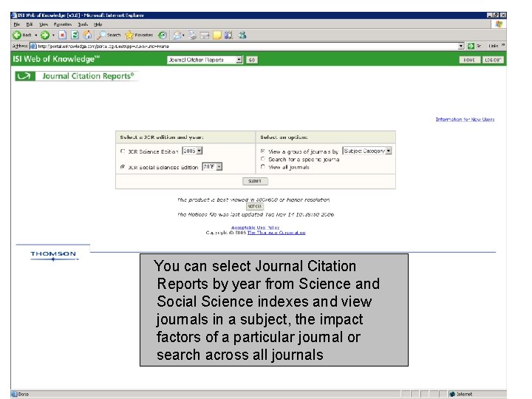
Task: Expand the Subject Category dropdown
Action: [389, 151]
